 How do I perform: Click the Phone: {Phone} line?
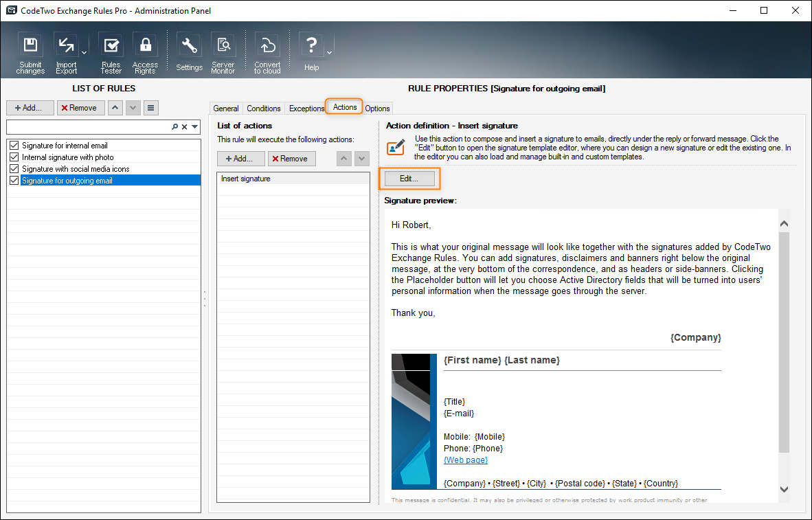(x=473, y=449)
